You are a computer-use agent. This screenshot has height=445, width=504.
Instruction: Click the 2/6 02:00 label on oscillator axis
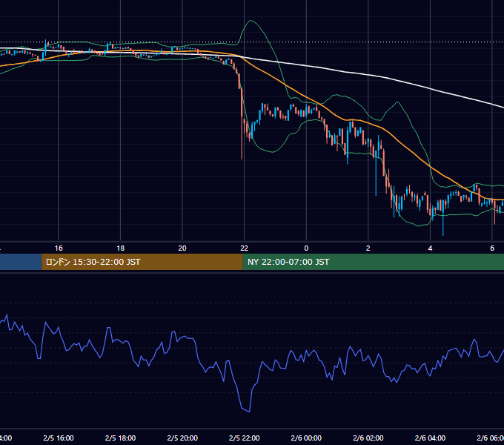(x=368, y=438)
